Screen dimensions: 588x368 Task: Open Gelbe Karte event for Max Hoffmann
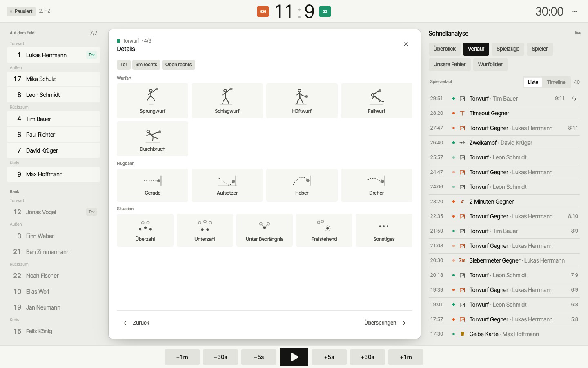pyautogui.click(x=504, y=334)
